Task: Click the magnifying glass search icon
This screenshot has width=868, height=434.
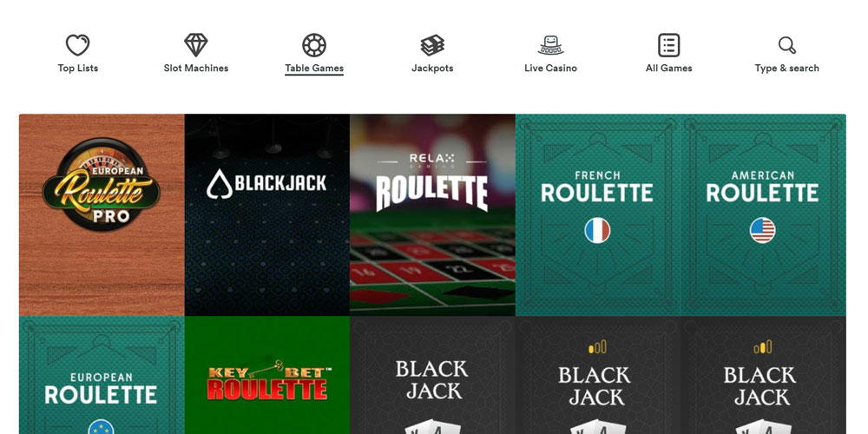Action: click(x=786, y=45)
